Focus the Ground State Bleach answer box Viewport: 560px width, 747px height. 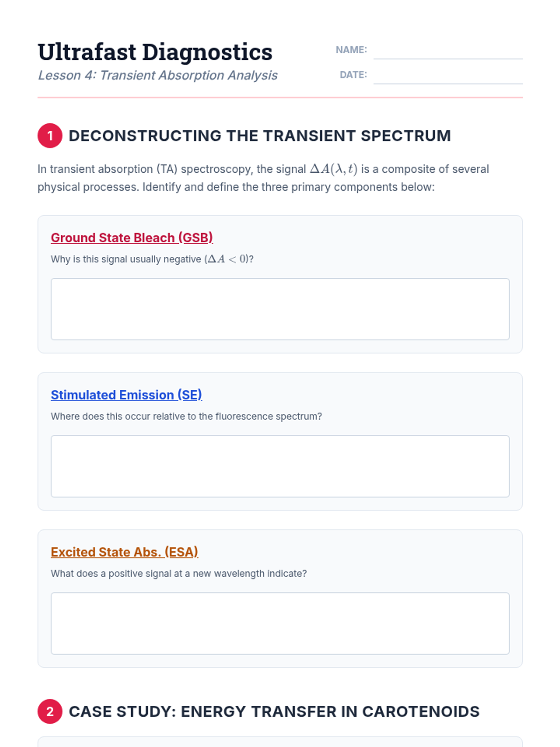point(280,309)
